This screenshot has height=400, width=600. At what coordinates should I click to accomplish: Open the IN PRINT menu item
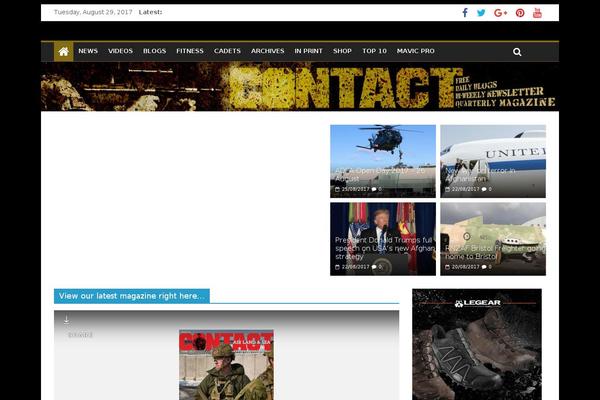coord(308,51)
